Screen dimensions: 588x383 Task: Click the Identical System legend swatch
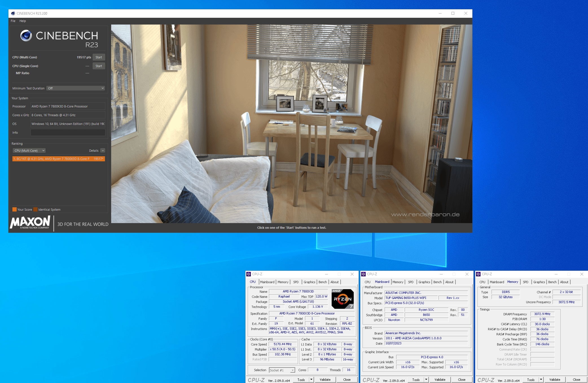pos(35,210)
